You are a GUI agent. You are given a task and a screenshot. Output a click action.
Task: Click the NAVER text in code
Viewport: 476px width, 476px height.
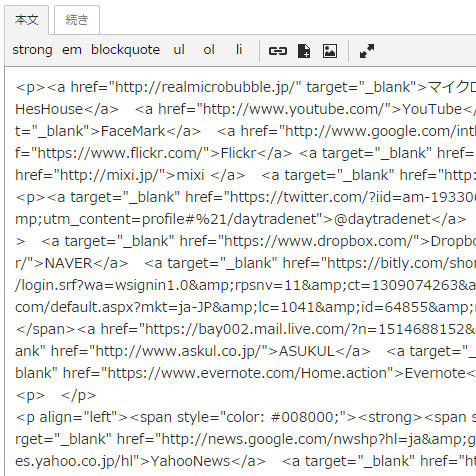pyautogui.click(x=68, y=263)
